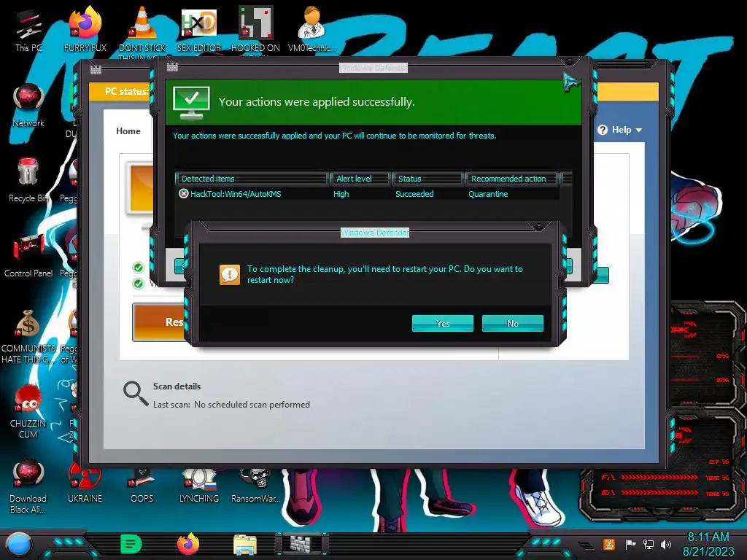Open the UKRAINE desktop shortcut
This screenshot has width=747, height=560.
(85, 484)
